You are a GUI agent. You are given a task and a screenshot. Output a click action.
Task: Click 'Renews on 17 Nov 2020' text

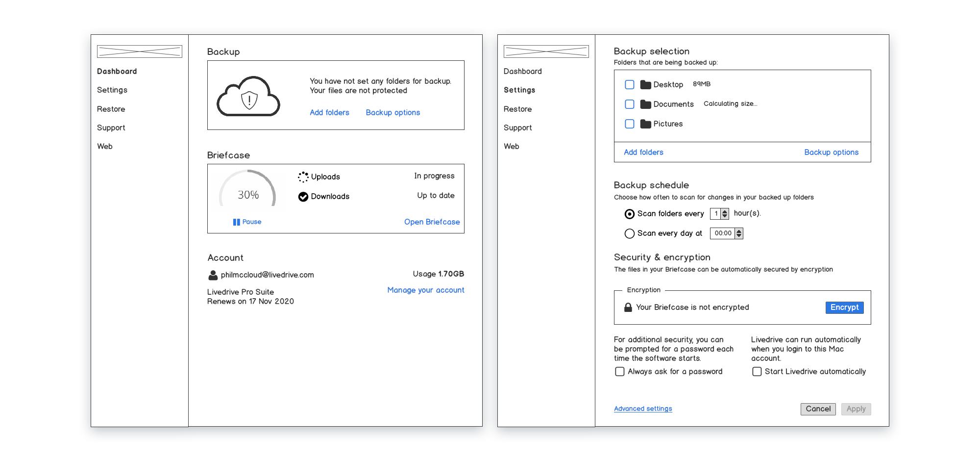click(x=250, y=302)
